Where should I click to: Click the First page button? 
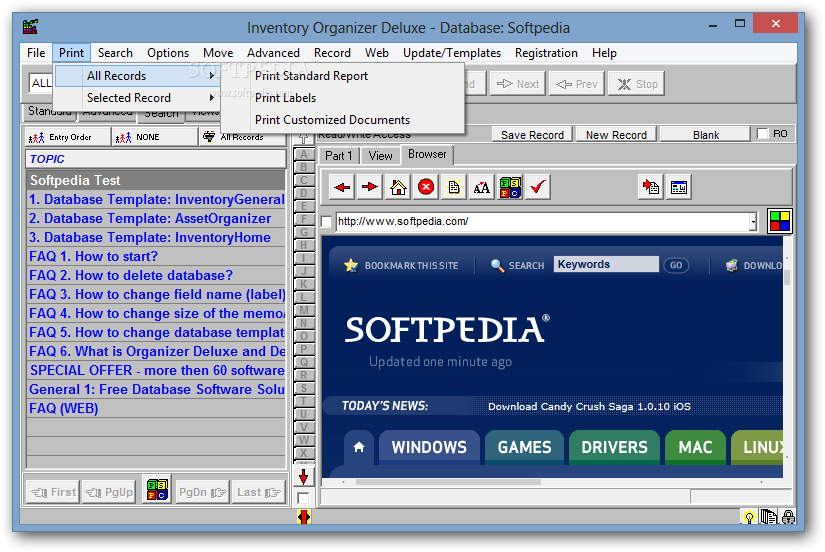pyautogui.click(x=53, y=492)
